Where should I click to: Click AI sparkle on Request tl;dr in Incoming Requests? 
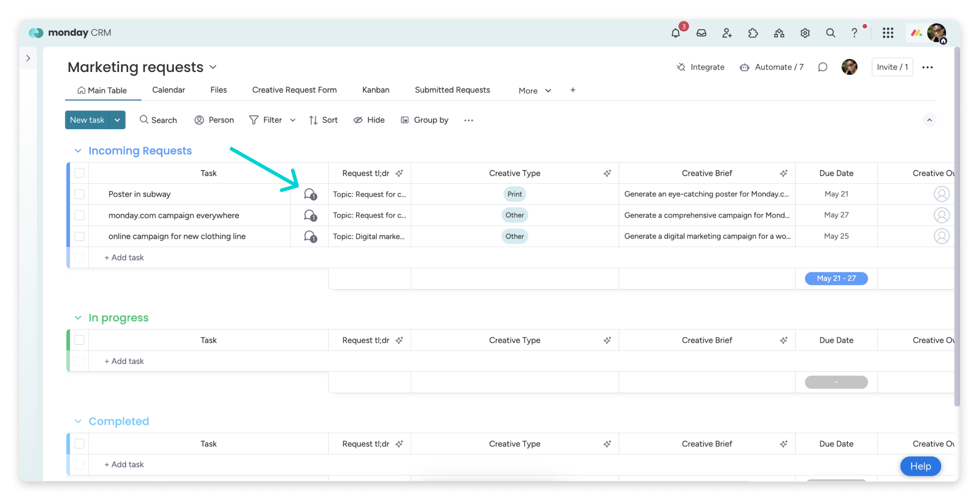point(399,173)
